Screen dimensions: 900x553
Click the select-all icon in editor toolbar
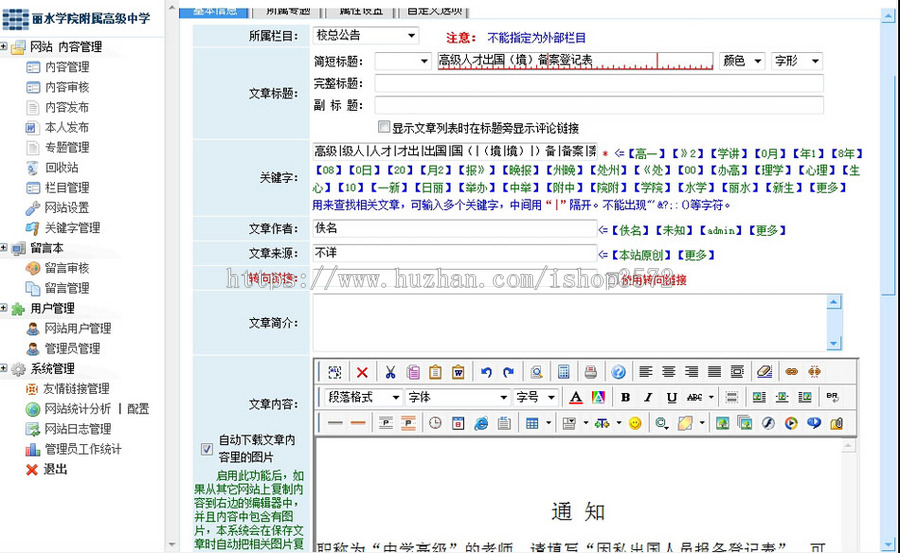click(x=335, y=372)
